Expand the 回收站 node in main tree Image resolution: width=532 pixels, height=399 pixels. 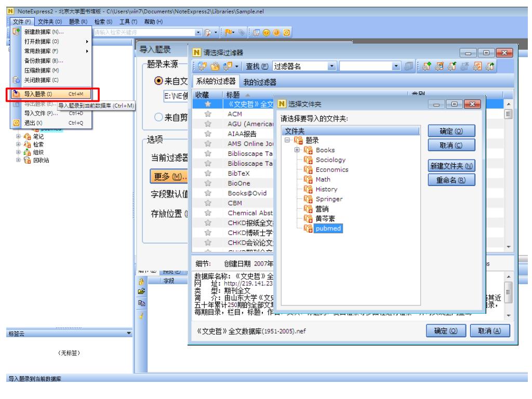(x=18, y=160)
